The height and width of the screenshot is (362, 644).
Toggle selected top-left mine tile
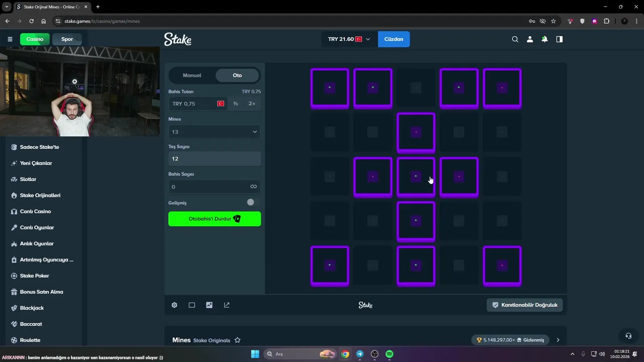(x=330, y=88)
